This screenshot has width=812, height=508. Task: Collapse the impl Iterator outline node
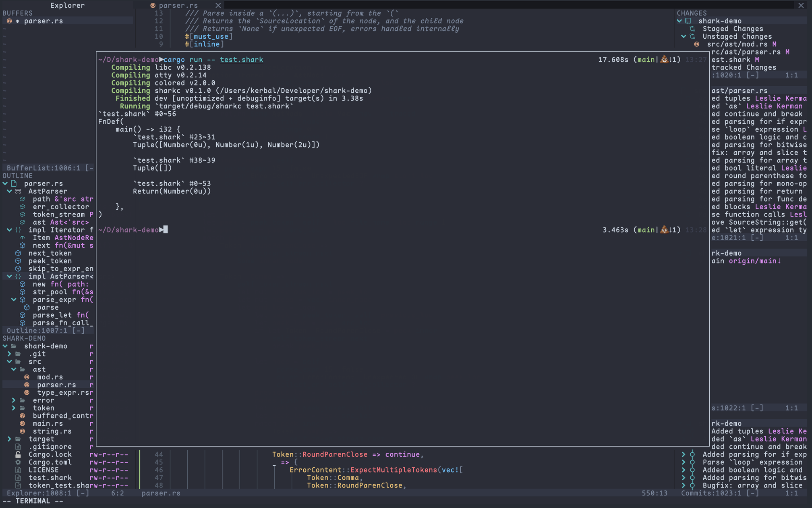(x=9, y=230)
